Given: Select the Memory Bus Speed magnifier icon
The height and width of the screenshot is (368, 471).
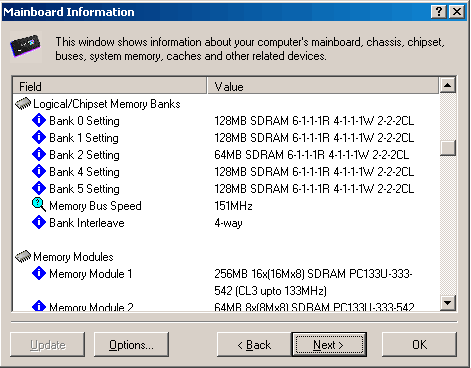Looking at the screenshot, I should click(x=39, y=205).
